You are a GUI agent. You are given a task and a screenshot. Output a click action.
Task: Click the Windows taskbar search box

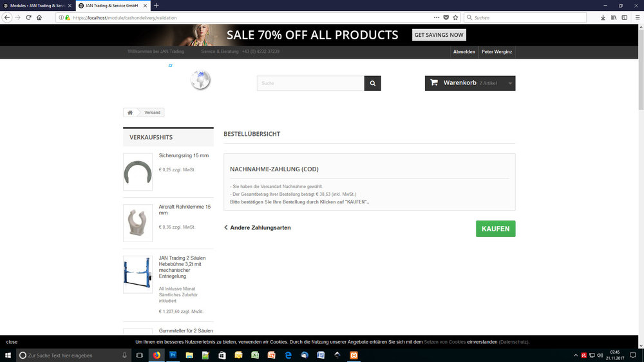74,356
